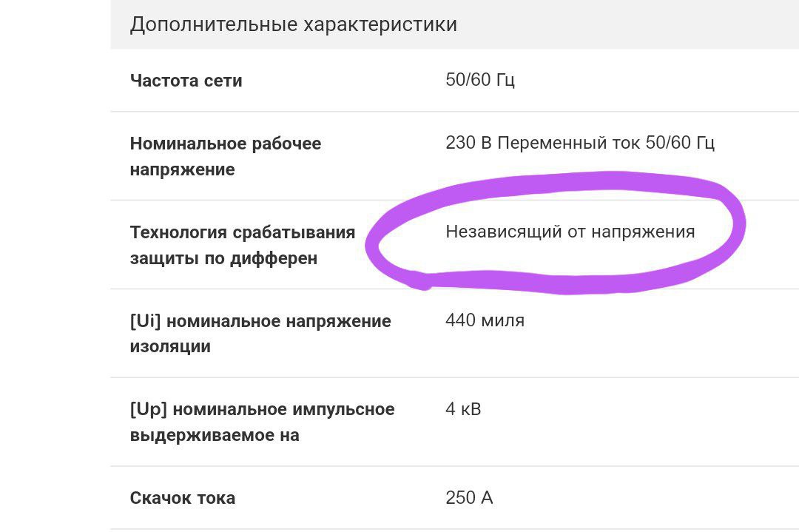Screen dimensions: 799x532
Task: Click the [Ui] bracket abbreviation
Action: [x=145, y=321]
